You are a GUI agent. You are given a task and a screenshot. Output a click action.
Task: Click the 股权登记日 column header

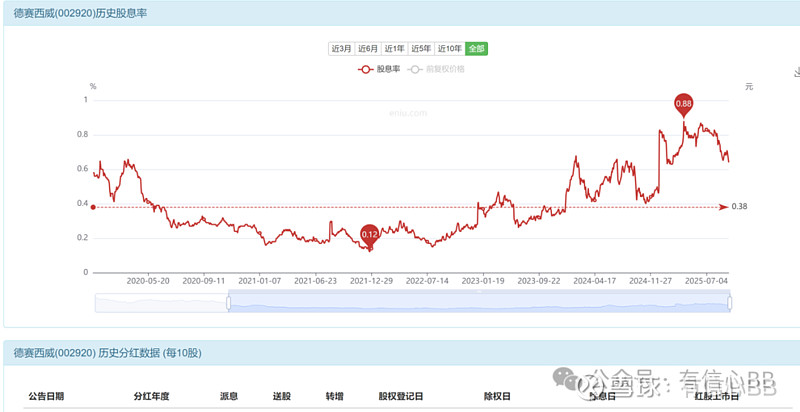401,396
